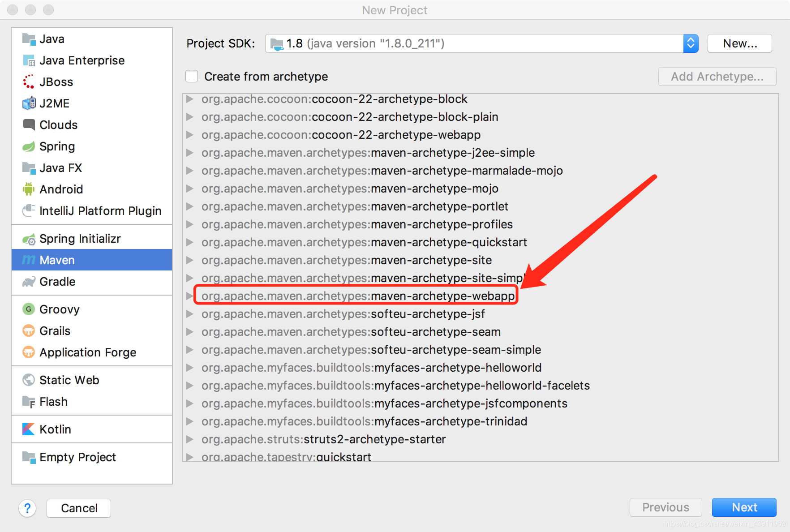Screen dimensions: 790x532
Task: Open the Project SDK dropdown arrows
Action: pyautogui.click(x=691, y=43)
